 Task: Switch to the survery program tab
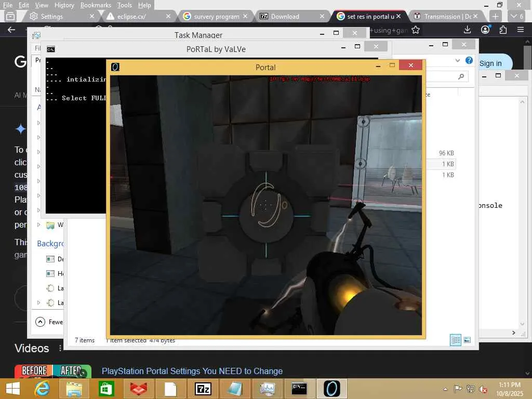pyautogui.click(x=217, y=16)
